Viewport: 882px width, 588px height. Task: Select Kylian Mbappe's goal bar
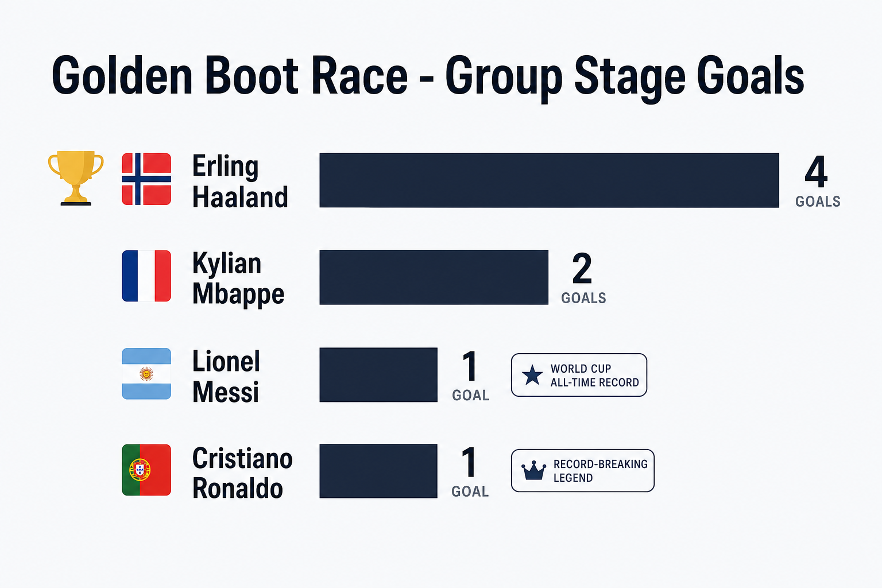point(434,277)
